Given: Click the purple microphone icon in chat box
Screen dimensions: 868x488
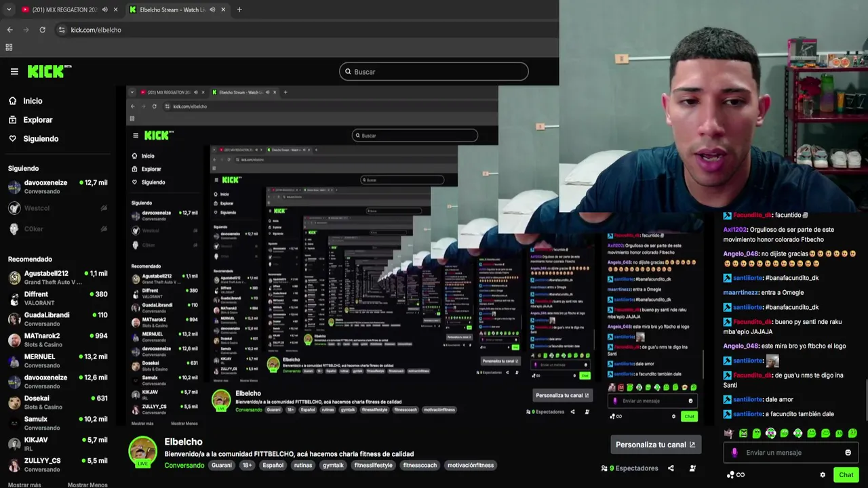Looking at the screenshot, I should 734,453.
